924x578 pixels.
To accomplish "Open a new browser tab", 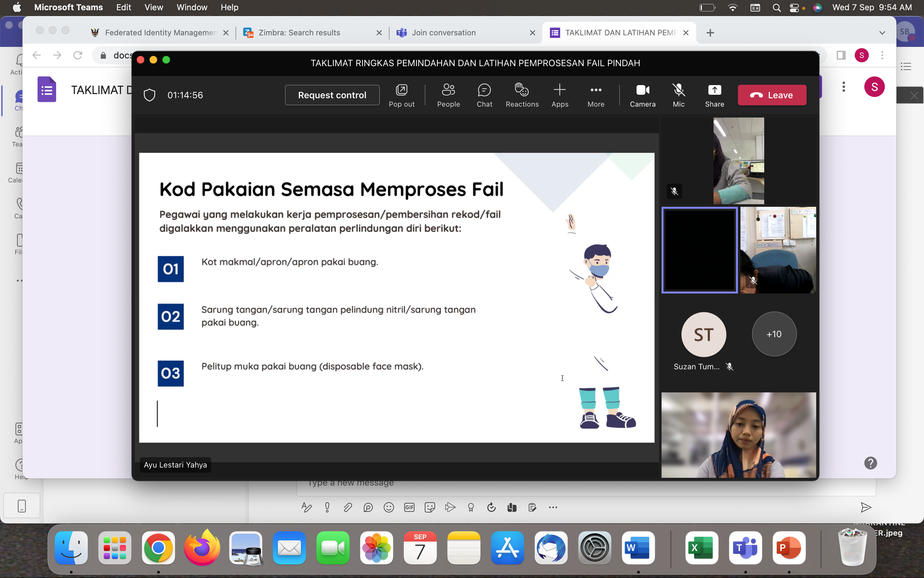I will [710, 33].
